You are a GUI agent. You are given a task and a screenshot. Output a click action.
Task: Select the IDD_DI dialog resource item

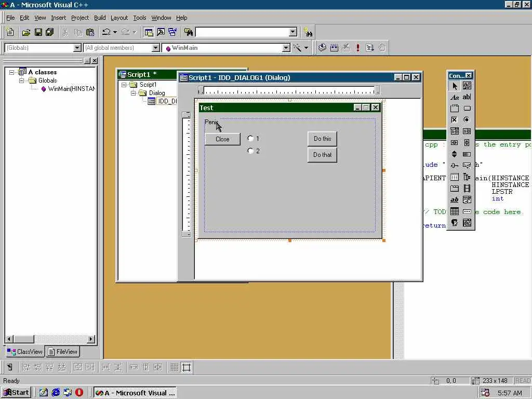click(167, 101)
